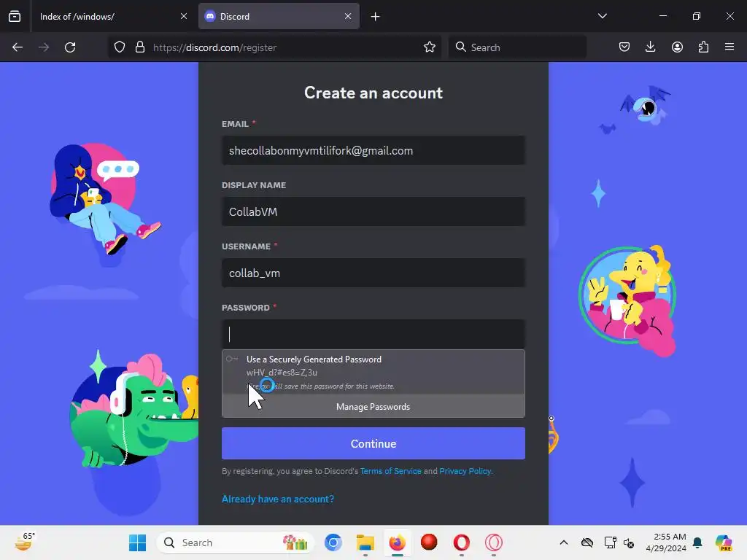The height and width of the screenshot is (560, 747).
Task: Focus the Firefox Search box
Action: click(x=517, y=47)
